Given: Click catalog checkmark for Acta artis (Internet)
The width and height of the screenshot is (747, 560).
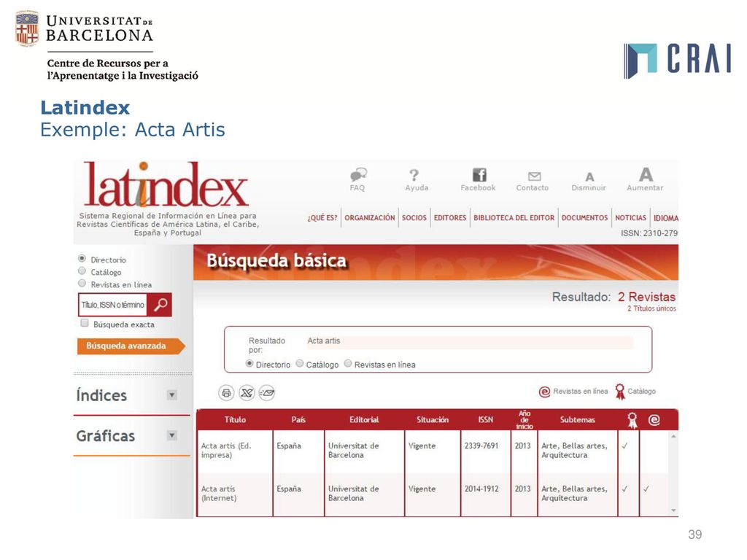Looking at the screenshot, I should (624, 489).
